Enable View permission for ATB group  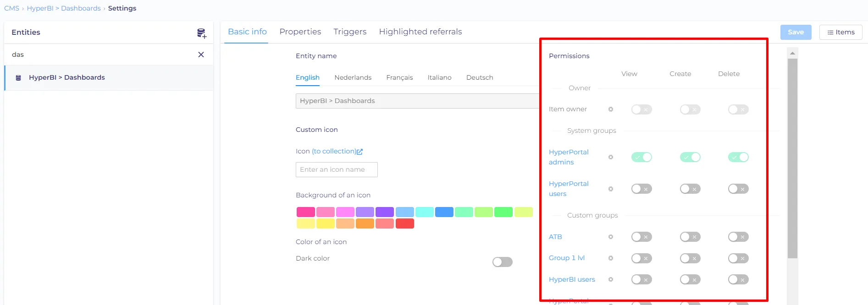pos(641,237)
